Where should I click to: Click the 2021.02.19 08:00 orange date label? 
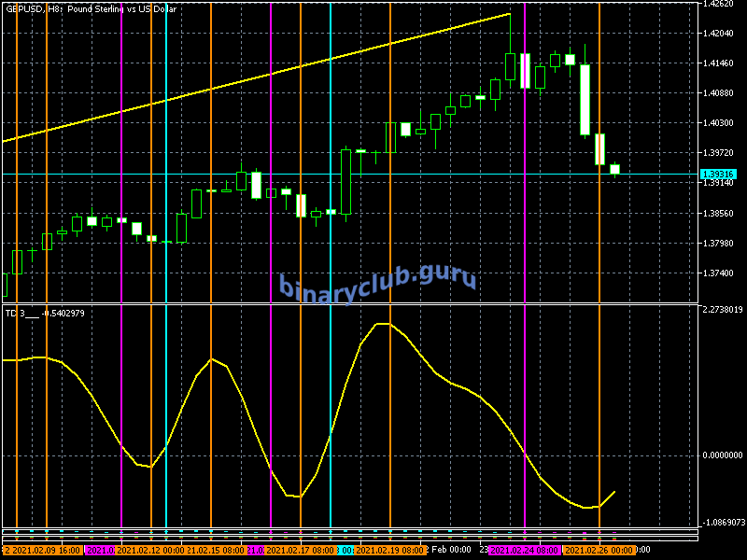[x=388, y=551]
